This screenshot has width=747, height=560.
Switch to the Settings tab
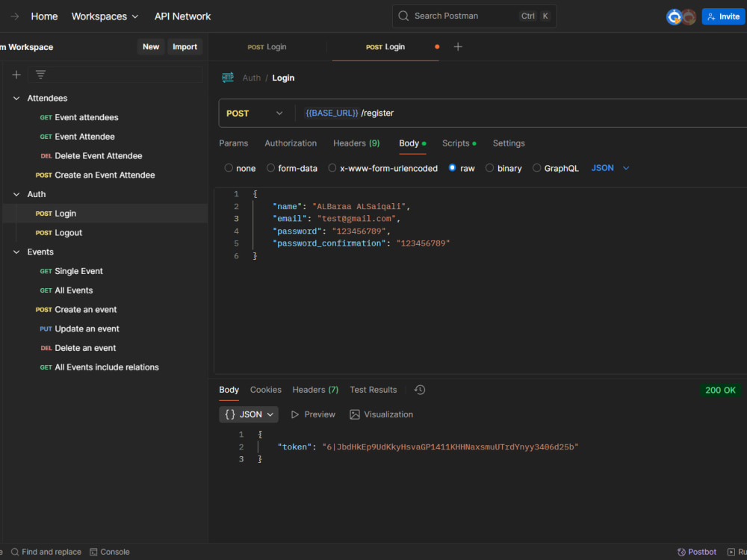pos(509,143)
